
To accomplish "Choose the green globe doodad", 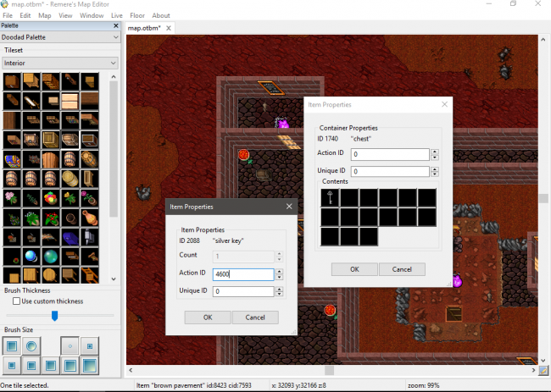I will click(51, 257).
